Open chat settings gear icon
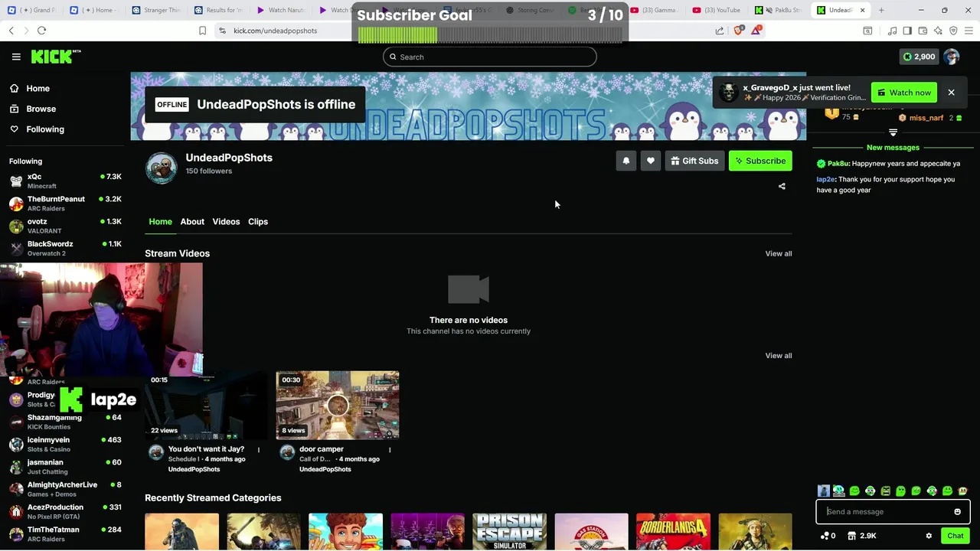 [x=929, y=536]
